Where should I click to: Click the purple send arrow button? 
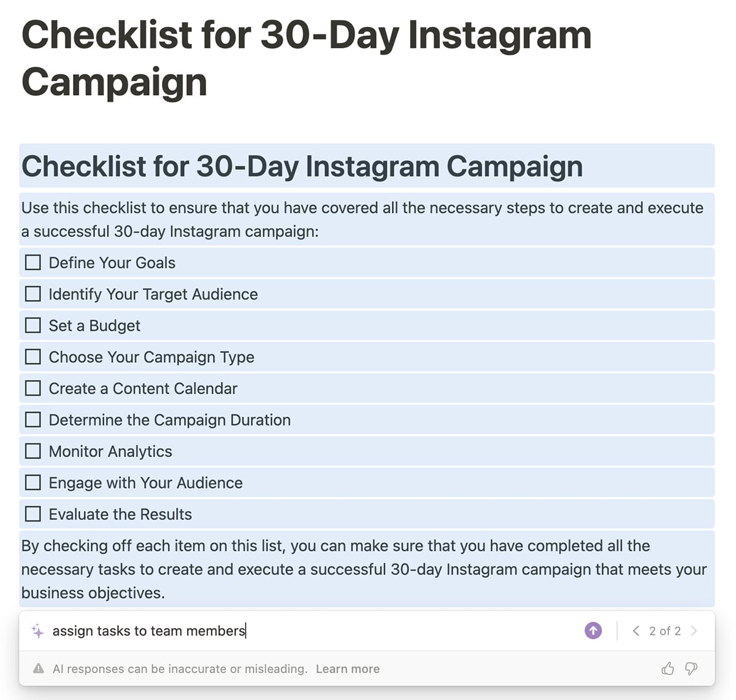tap(593, 631)
